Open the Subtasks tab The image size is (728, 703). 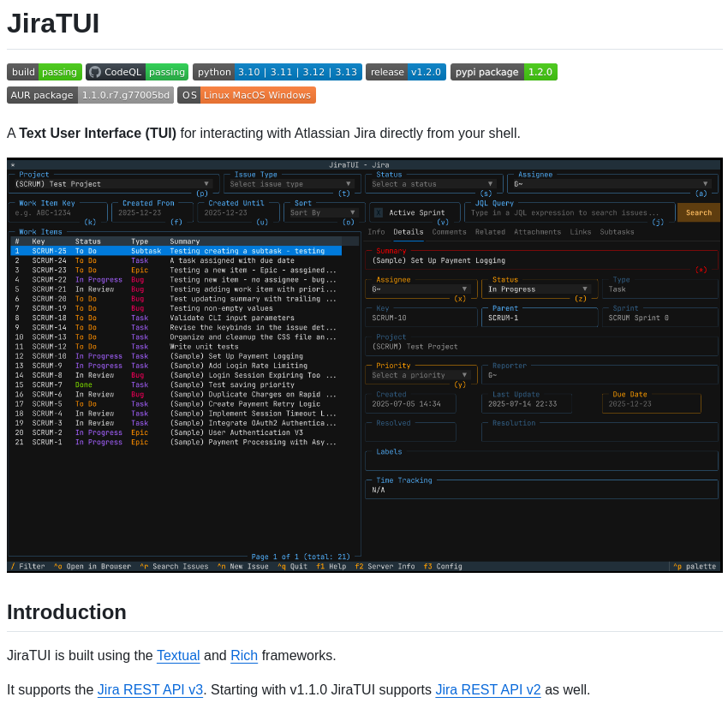(617, 232)
